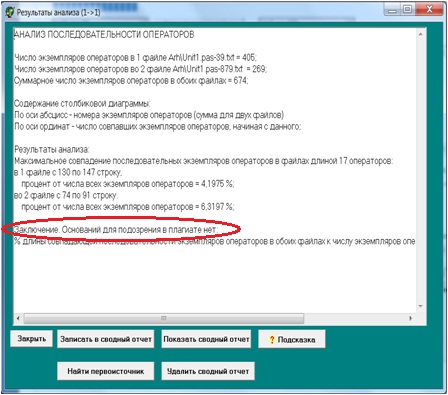
Task: Click line По оси ординат
Action: click(157, 126)
